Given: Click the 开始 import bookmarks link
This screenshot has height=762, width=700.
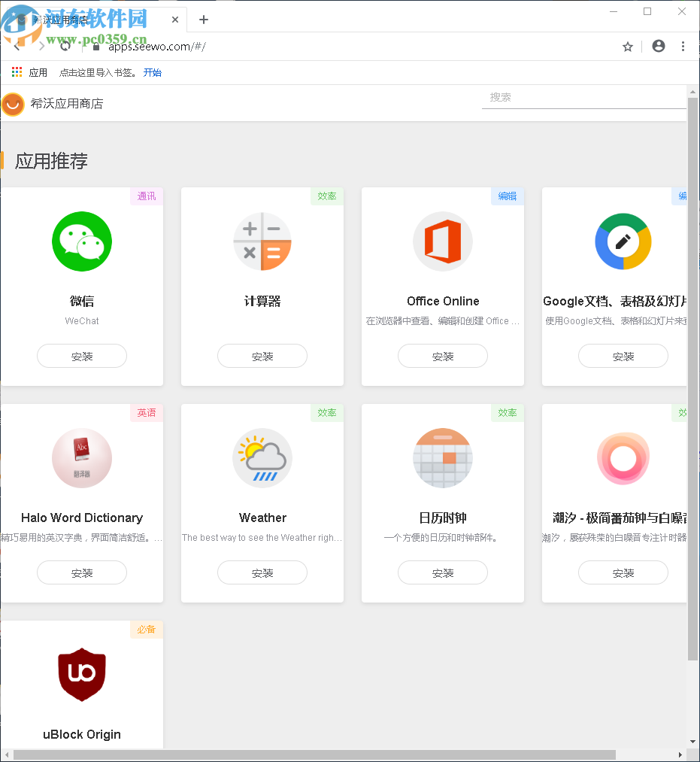Looking at the screenshot, I should tap(153, 72).
